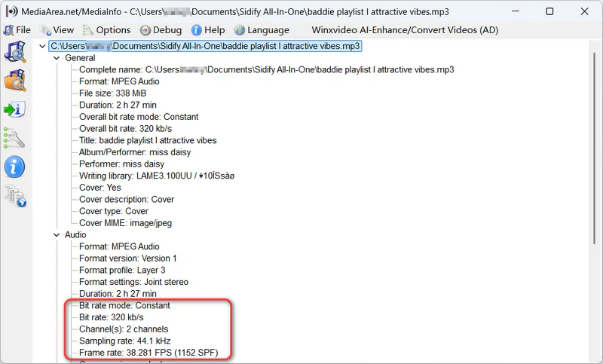Select the Complete name row
603x364 pixels.
coord(267,69)
